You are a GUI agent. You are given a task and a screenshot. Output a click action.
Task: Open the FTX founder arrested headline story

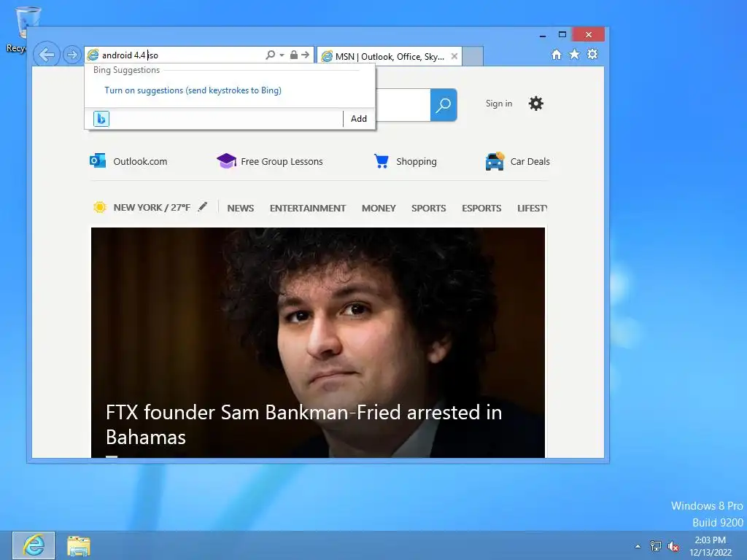tap(304, 424)
